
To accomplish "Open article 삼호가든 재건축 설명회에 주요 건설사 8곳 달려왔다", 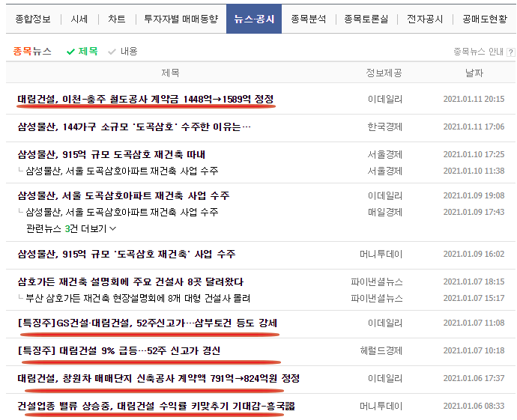I will (x=130, y=282).
